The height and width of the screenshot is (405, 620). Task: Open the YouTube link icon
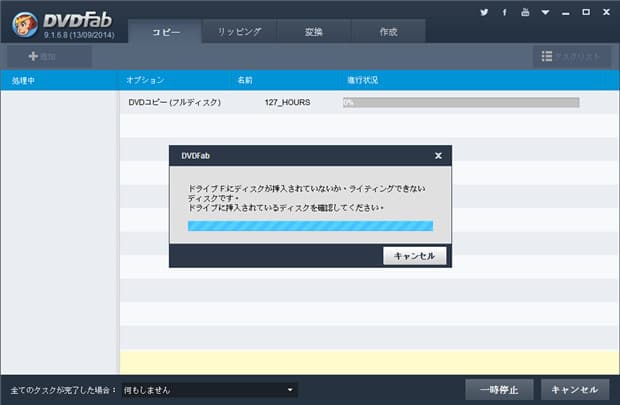tap(524, 13)
